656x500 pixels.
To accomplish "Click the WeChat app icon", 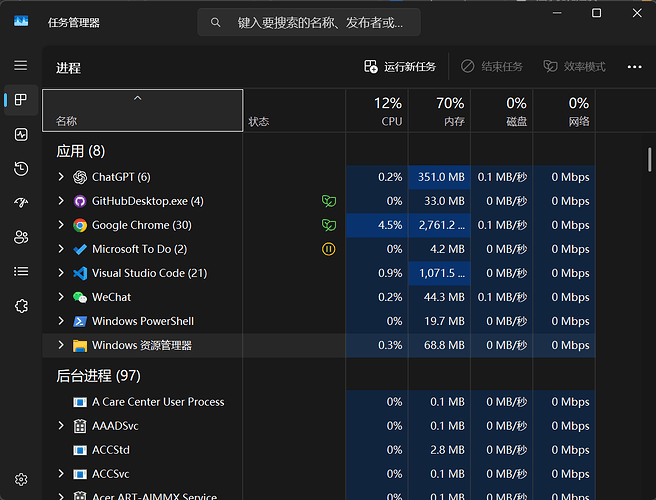I will coord(80,297).
